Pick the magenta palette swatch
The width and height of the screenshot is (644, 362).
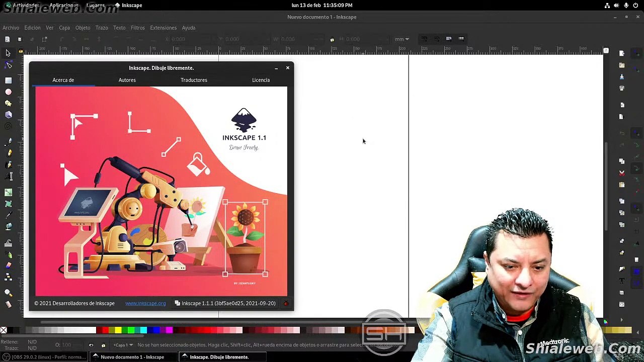(169, 330)
